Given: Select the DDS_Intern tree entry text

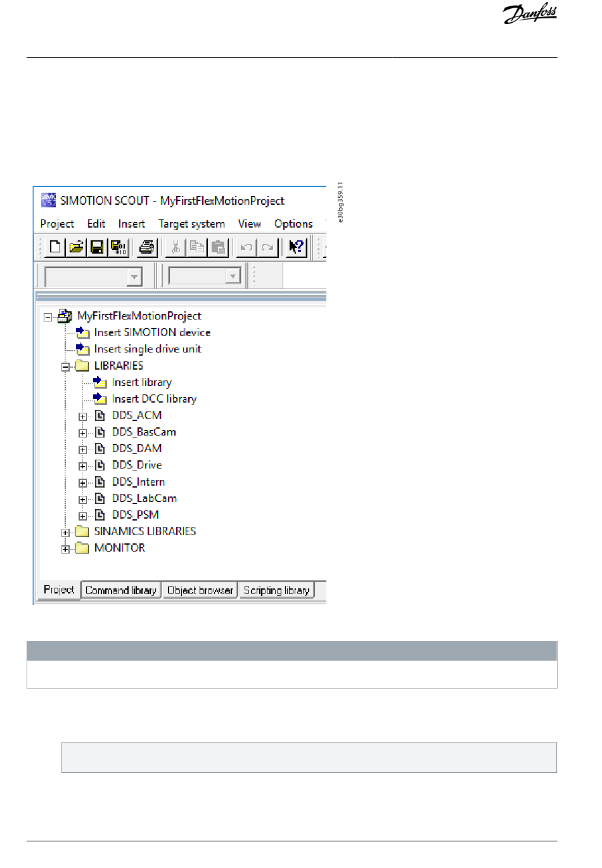Looking at the screenshot, I should (x=138, y=482).
